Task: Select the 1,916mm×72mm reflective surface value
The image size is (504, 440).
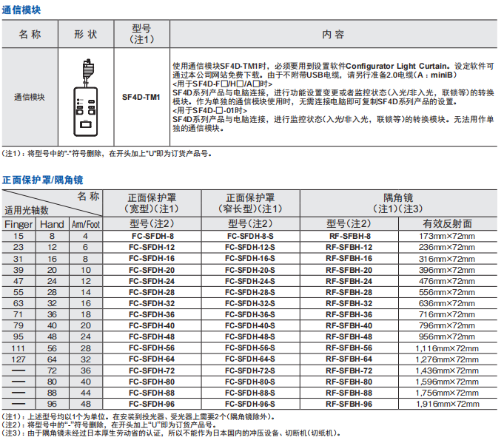Action: pyautogui.click(x=447, y=405)
